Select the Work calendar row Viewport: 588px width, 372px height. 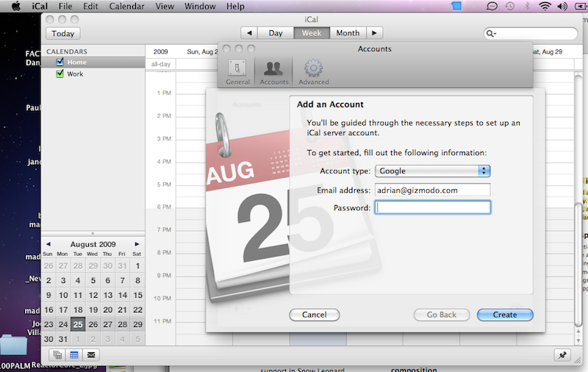pyautogui.click(x=93, y=74)
